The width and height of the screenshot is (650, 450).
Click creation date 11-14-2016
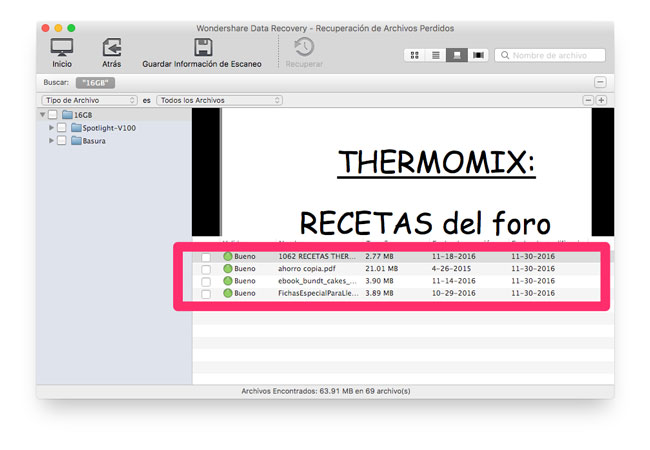coord(454,281)
